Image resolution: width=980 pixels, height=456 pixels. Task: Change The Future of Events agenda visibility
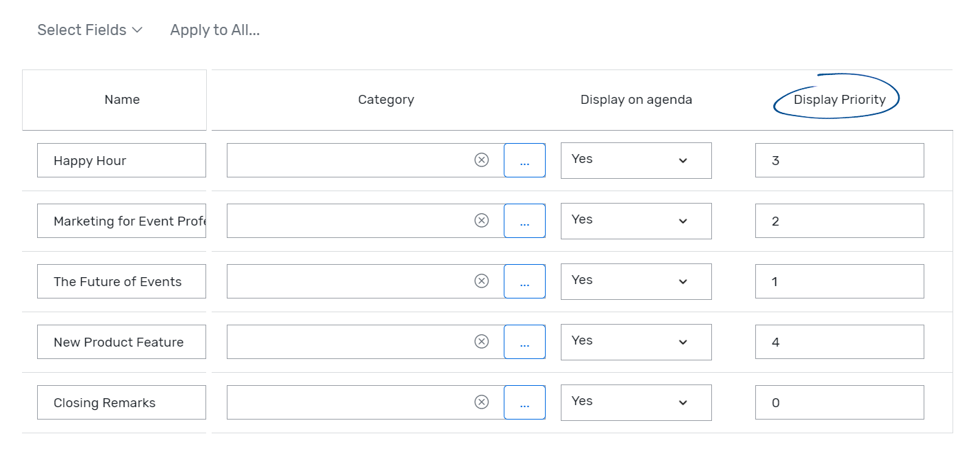[636, 281]
